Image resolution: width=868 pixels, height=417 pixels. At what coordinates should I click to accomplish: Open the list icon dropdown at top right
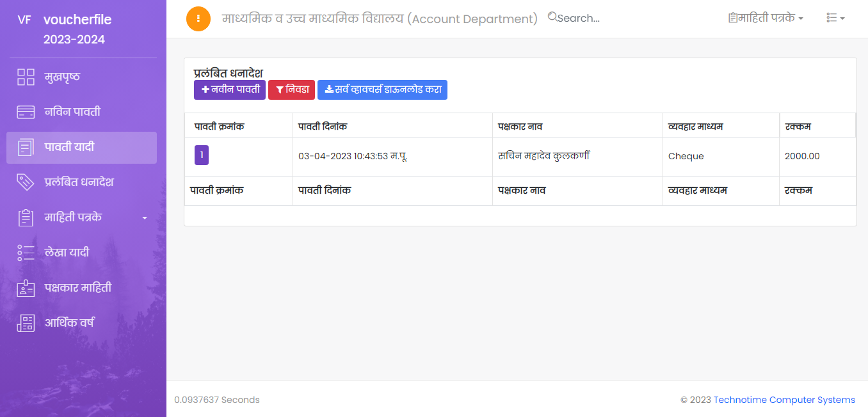pyautogui.click(x=835, y=19)
